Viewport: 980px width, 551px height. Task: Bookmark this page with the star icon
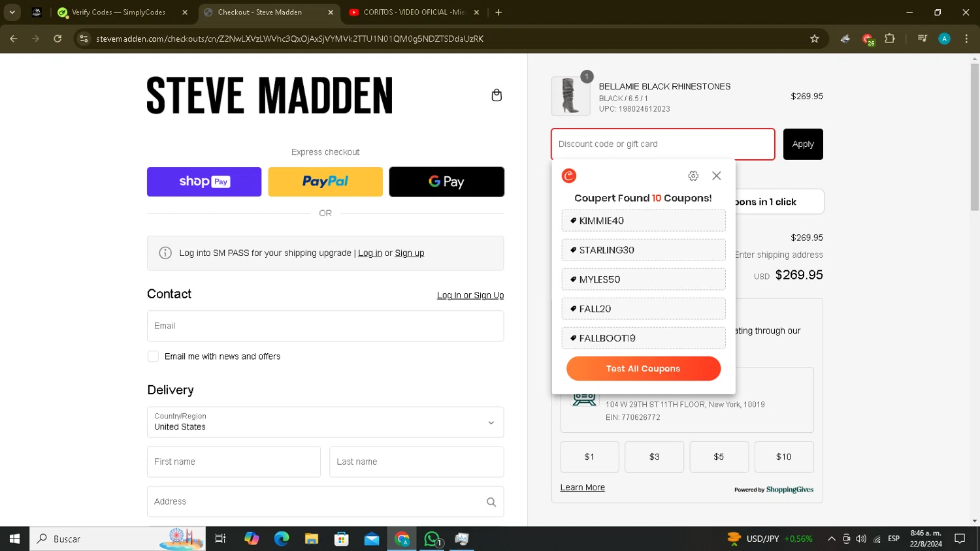[x=815, y=39]
